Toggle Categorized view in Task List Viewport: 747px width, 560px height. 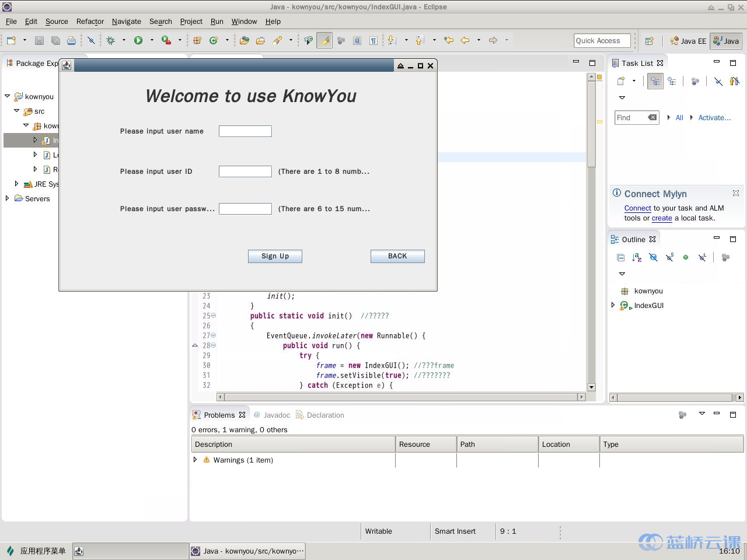click(655, 82)
